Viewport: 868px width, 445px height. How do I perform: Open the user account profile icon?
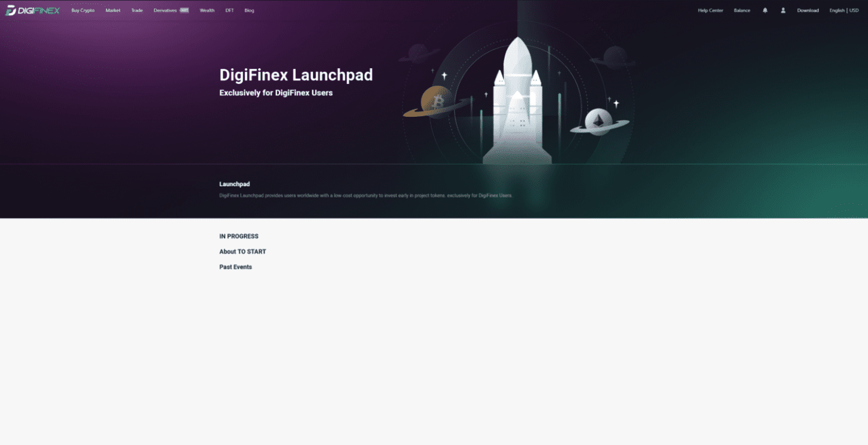tap(783, 10)
